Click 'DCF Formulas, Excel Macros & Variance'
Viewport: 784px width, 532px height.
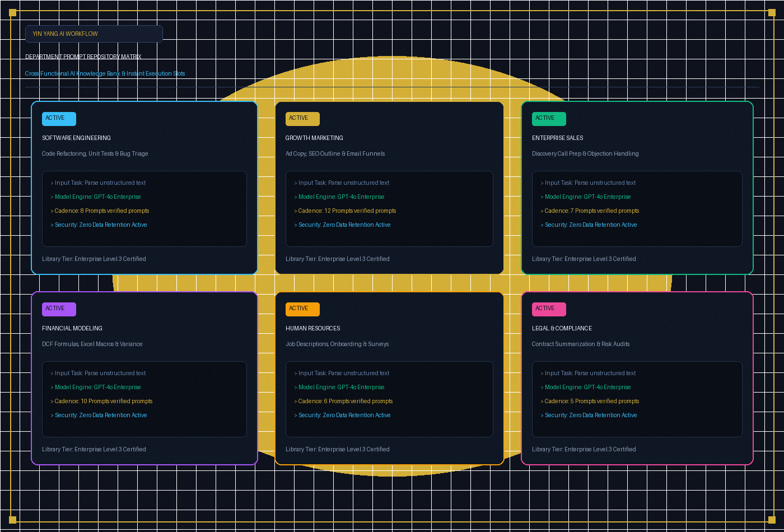pos(92,344)
